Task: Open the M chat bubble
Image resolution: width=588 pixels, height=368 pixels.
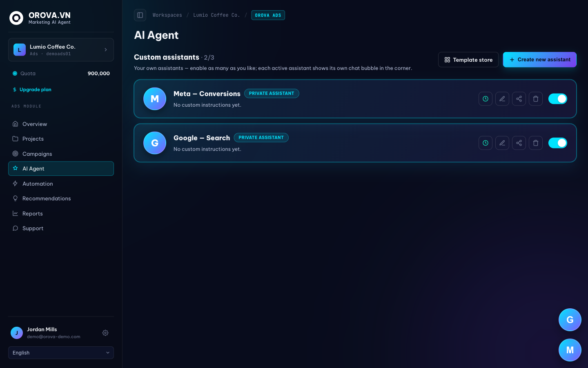Action: (570, 350)
